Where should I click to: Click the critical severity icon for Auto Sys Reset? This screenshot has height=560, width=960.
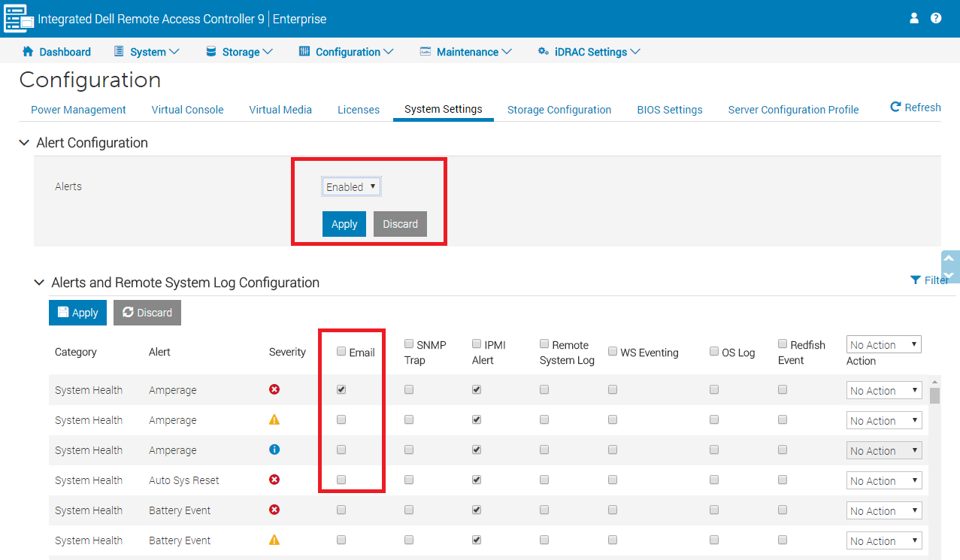click(x=274, y=480)
